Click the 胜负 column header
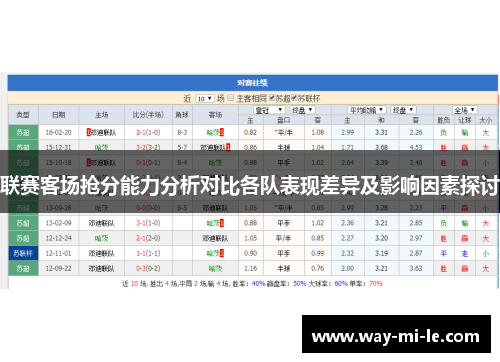Viewport: 500px width, 362px height. point(444,120)
